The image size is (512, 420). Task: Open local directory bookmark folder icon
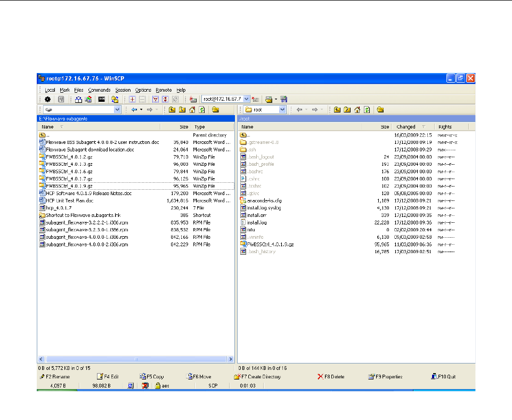tap(216, 110)
